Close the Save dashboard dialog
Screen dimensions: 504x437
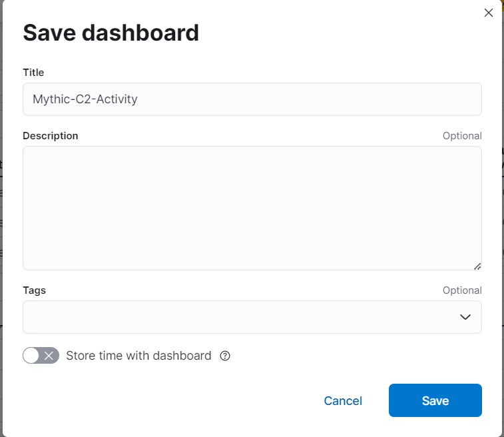point(488,13)
